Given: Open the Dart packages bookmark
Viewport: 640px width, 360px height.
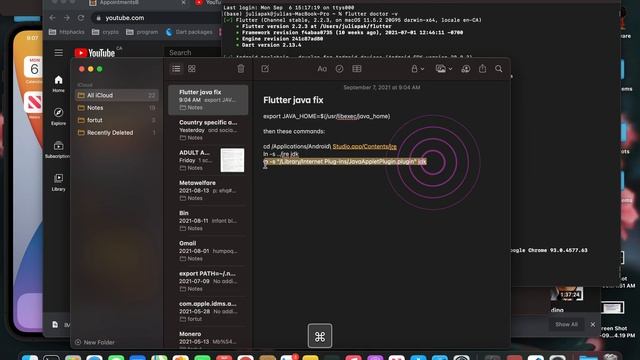Looking at the screenshot, I should tap(189, 32).
